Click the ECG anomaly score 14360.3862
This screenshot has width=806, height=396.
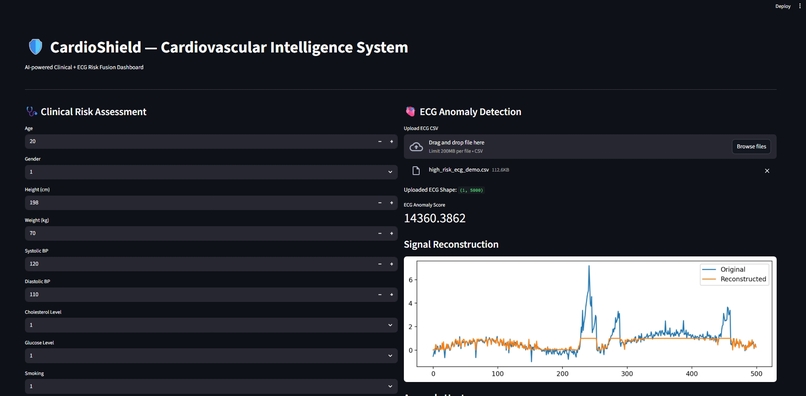pos(435,218)
